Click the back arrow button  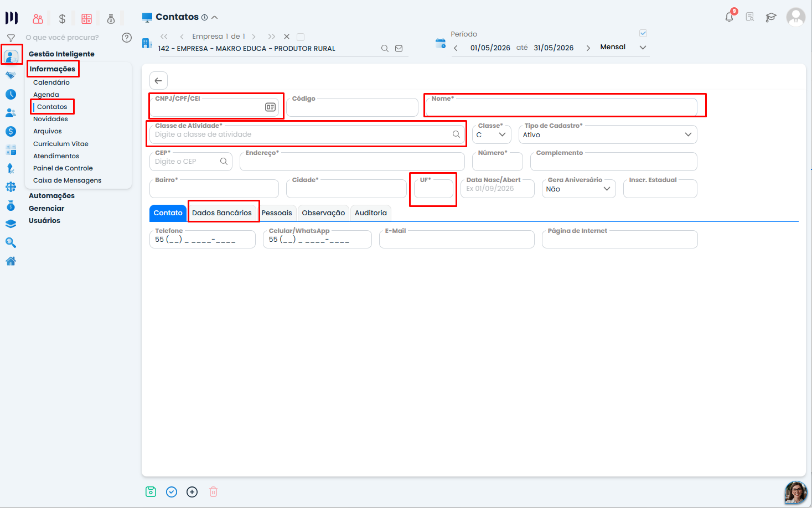(158, 81)
